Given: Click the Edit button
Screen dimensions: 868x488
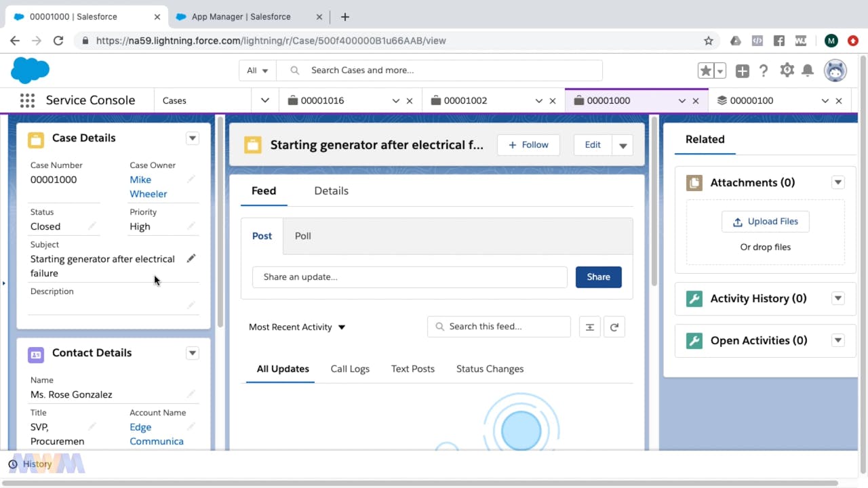Looking at the screenshot, I should click(593, 145).
